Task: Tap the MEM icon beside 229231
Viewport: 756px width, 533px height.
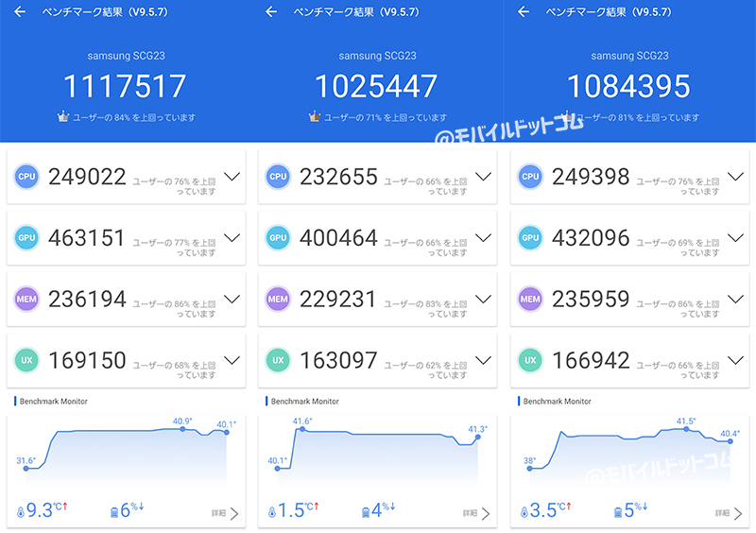Action: point(278,299)
